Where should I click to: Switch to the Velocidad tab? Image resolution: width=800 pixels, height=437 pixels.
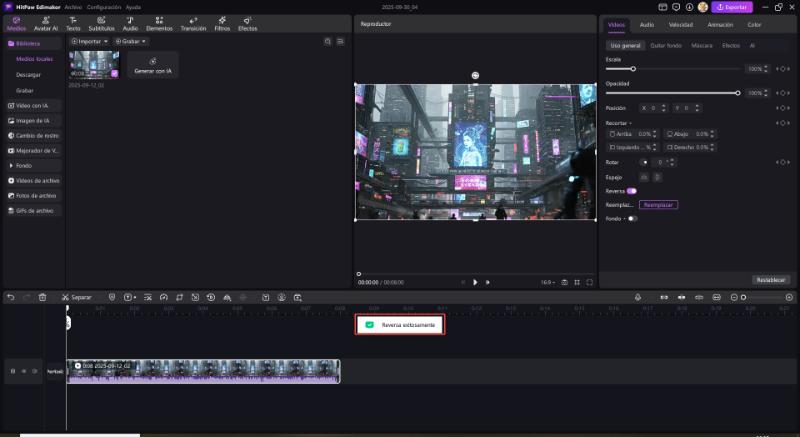tap(680, 24)
